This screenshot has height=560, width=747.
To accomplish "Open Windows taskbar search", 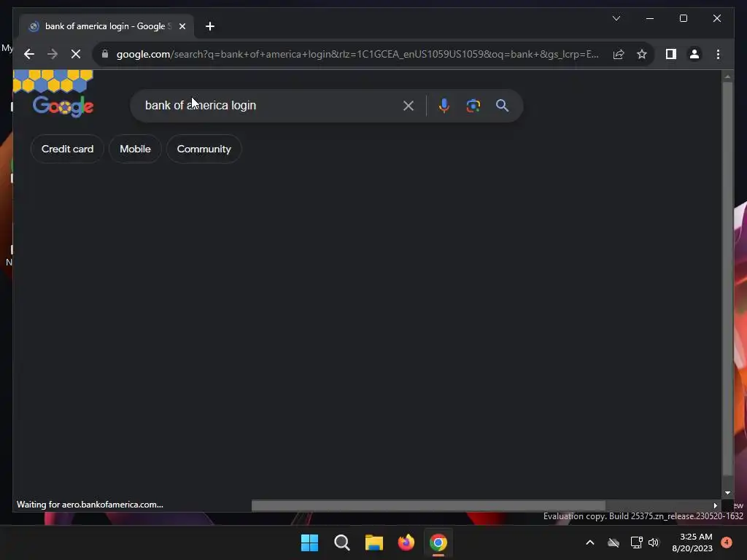I will click(342, 542).
